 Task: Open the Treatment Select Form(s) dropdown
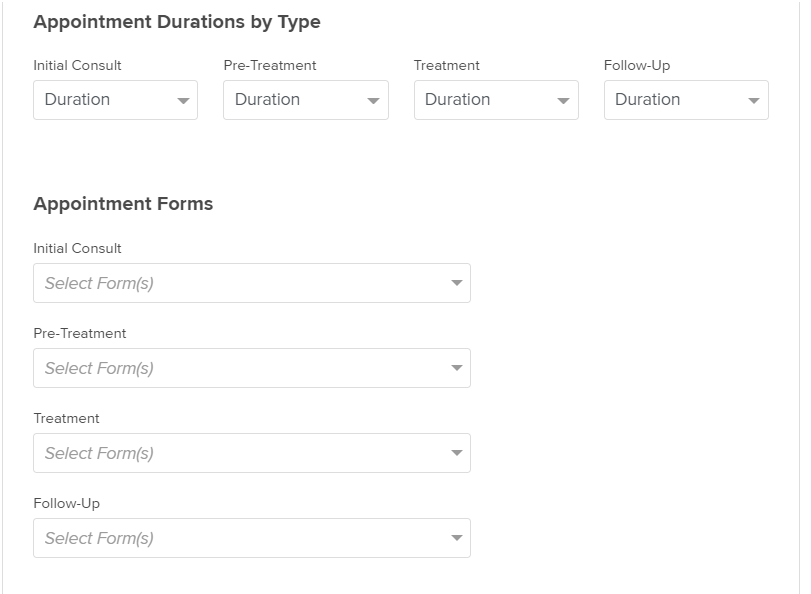click(252, 453)
